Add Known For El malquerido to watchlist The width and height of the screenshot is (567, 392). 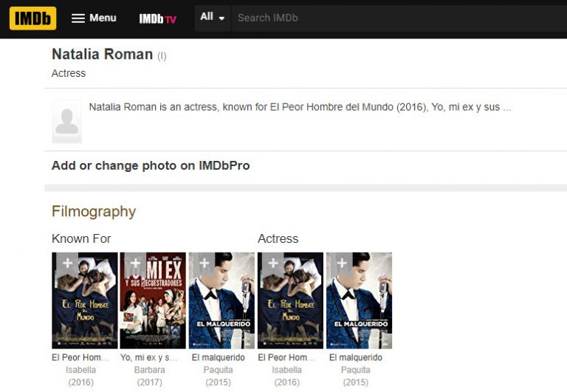(205, 263)
